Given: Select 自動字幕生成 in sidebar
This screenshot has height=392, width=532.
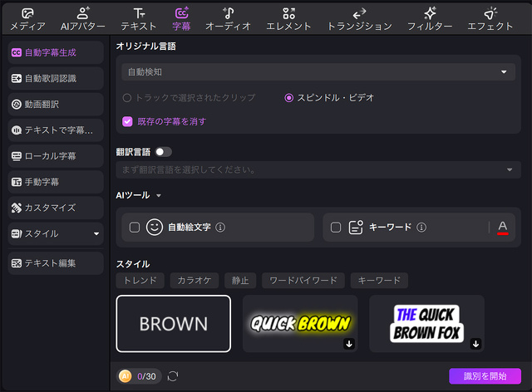Looking at the screenshot, I should click(x=56, y=52).
